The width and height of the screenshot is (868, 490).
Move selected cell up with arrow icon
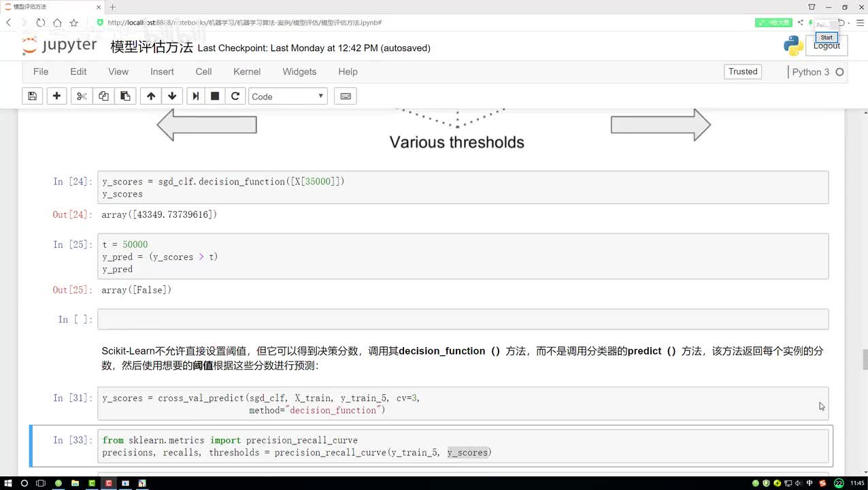[x=151, y=96]
